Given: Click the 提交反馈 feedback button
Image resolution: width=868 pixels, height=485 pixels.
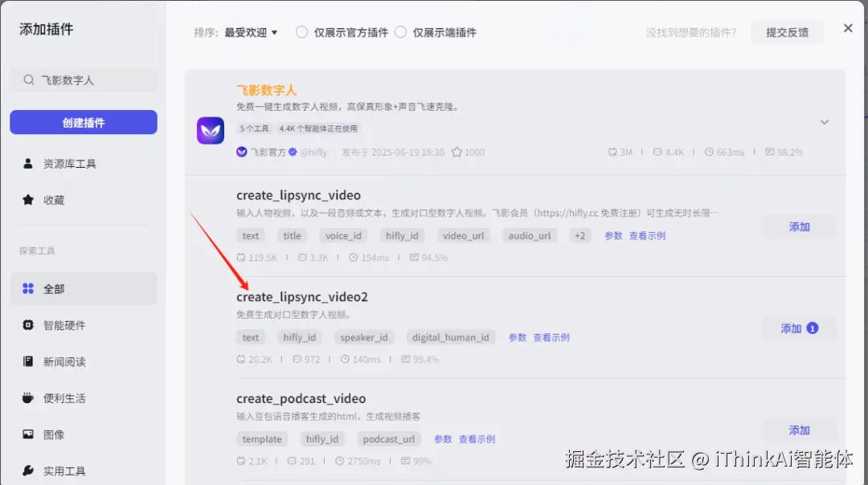Looking at the screenshot, I should (x=787, y=31).
